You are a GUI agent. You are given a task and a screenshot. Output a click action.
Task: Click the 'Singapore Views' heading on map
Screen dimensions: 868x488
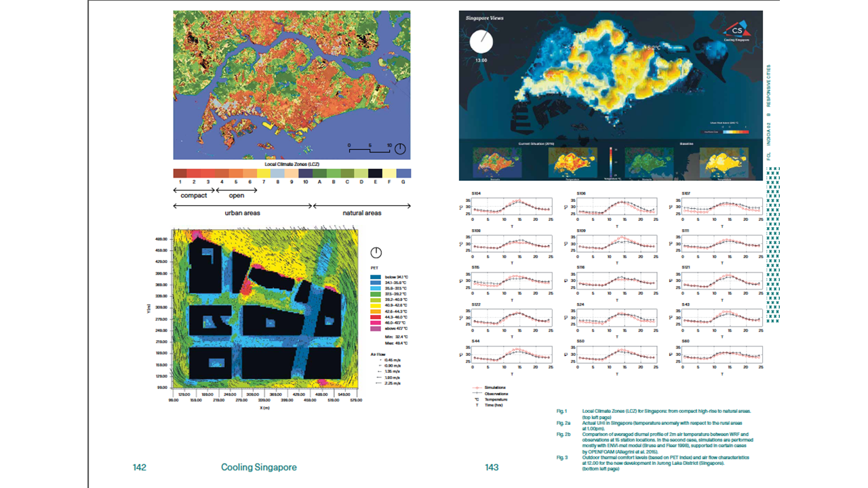pyautogui.click(x=484, y=18)
